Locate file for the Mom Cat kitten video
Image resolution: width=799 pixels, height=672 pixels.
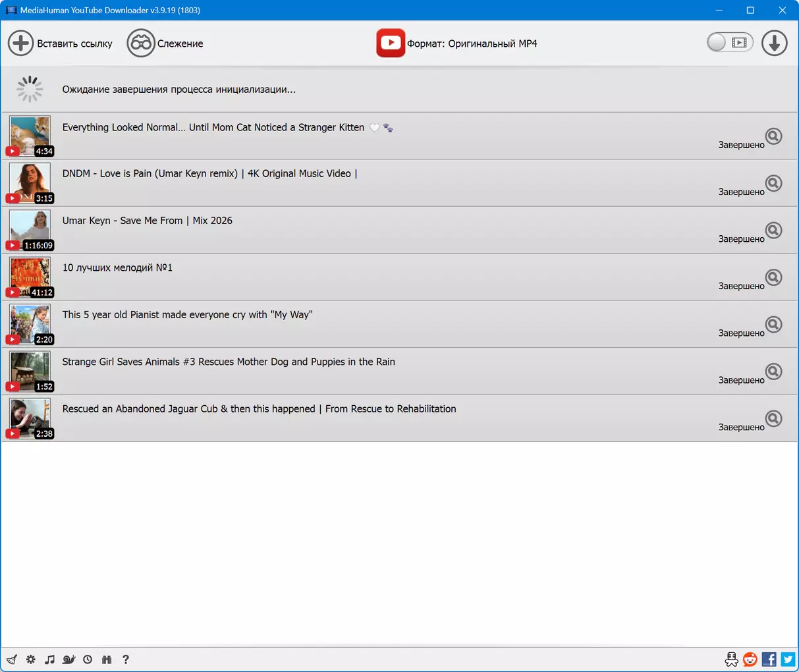point(774,136)
